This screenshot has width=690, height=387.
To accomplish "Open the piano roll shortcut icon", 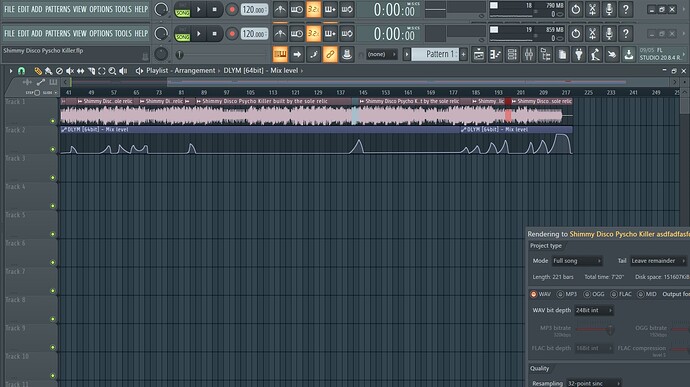I will pyautogui.click(x=495, y=54).
